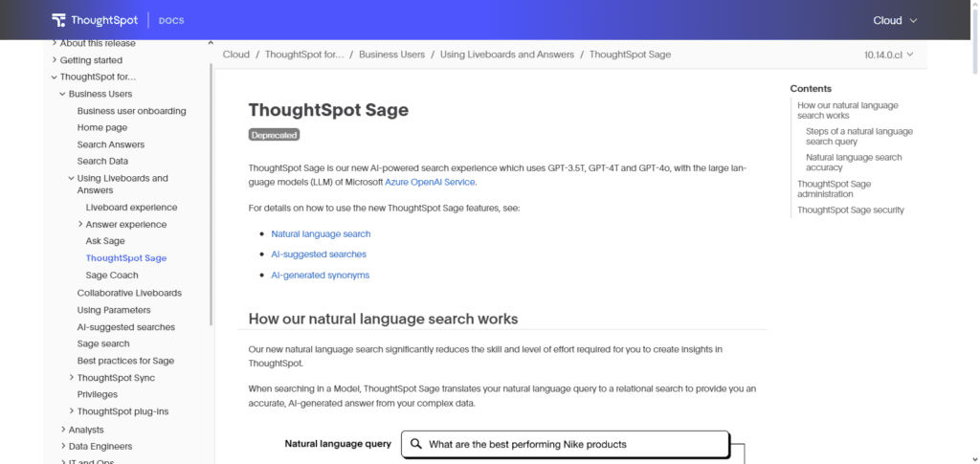The width and height of the screenshot is (980, 464).
Task: Jump to ThoughtSpot Sage security
Action: (851, 210)
